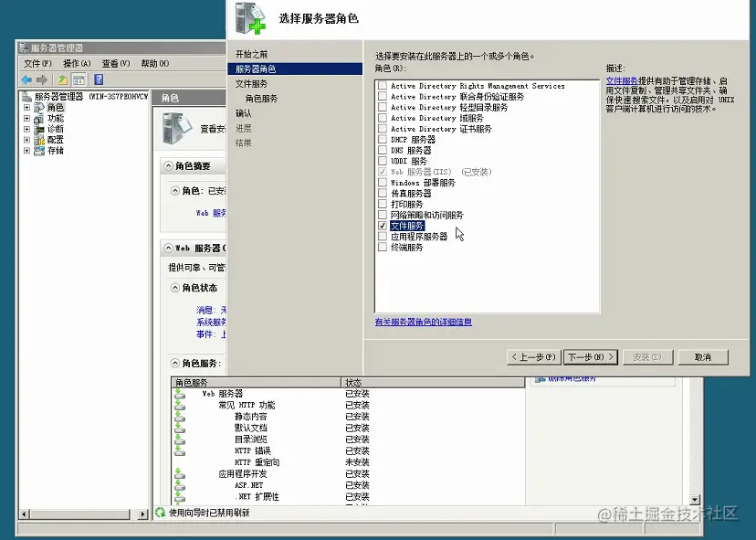Go to 开始之前 wizard step
756x540 pixels.
point(251,54)
